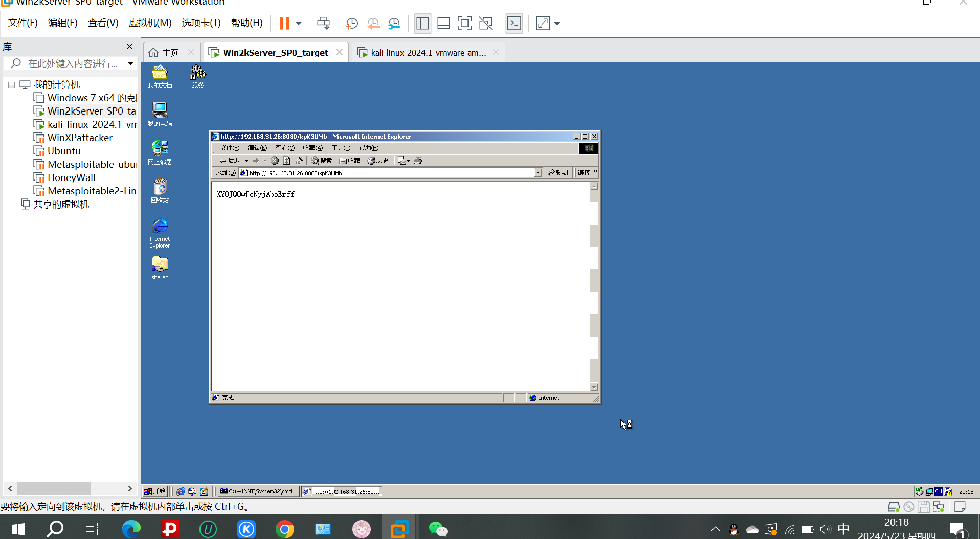Screen dimensions: 980x539
Task: Select the 网上邻居 desktop icon
Action: tap(160, 153)
